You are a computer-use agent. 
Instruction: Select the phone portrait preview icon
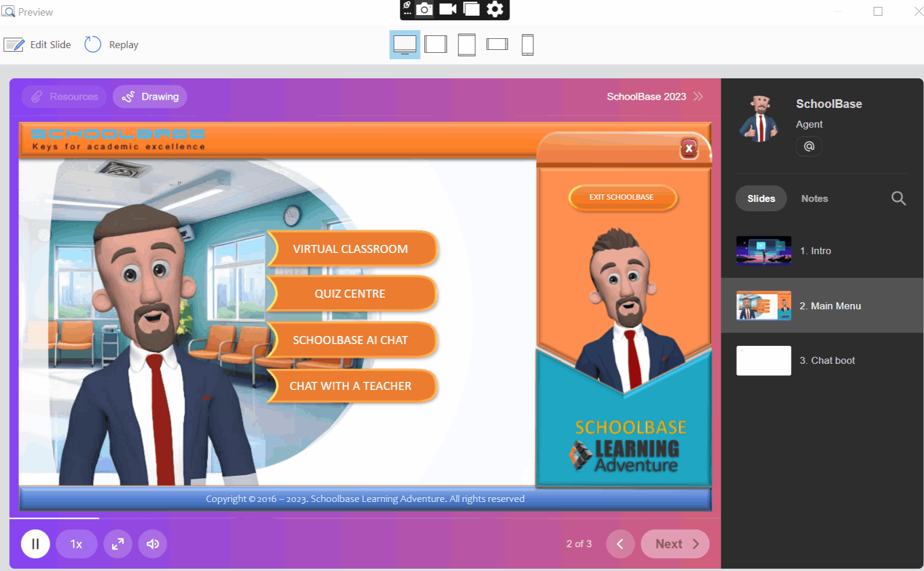click(528, 45)
